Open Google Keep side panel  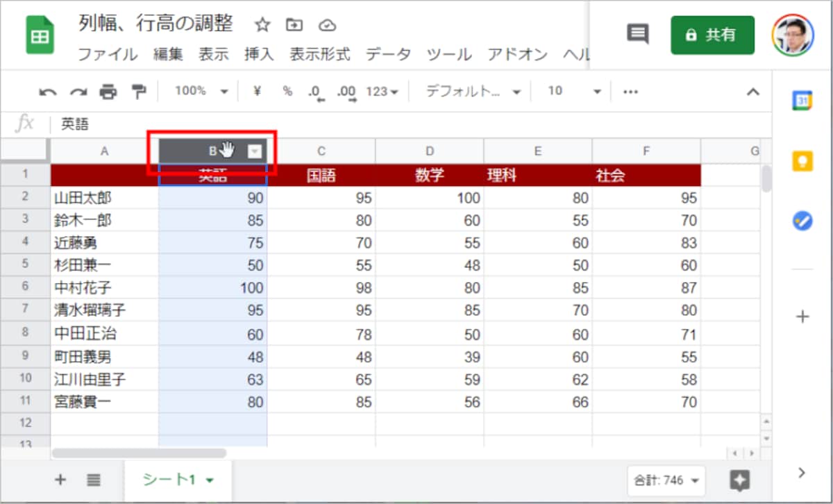[x=802, y=161]
